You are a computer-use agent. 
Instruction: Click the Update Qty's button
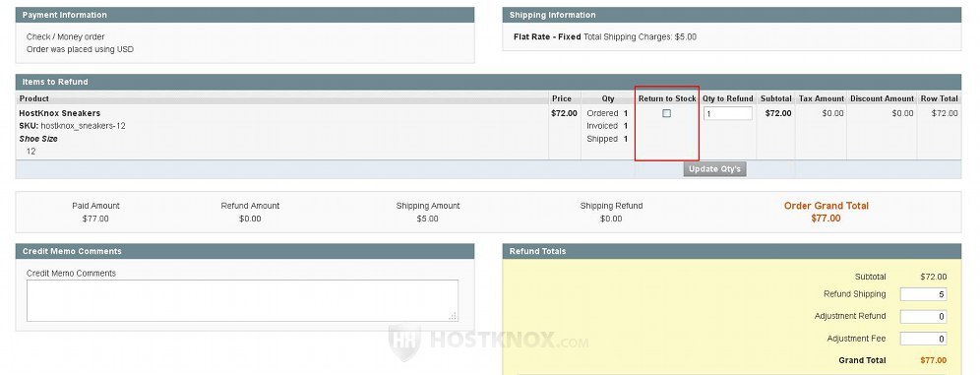pos(714,168)
